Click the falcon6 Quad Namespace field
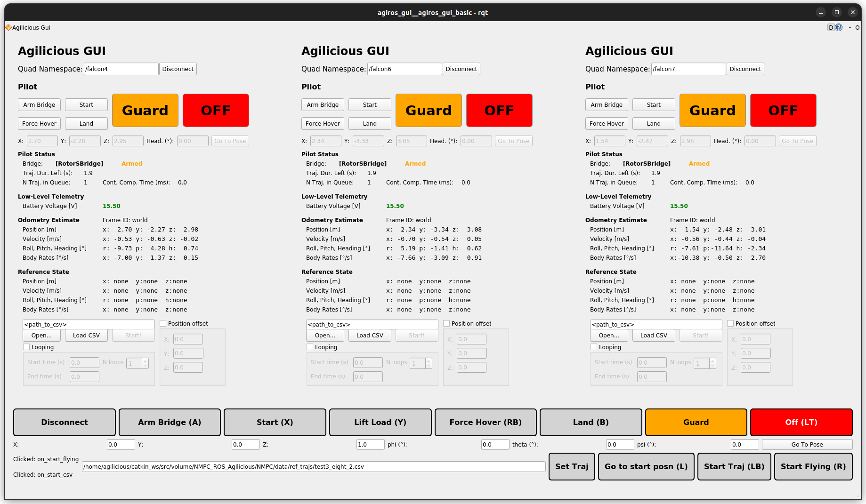866x504 pixels. pyautogui.click(x=404, y=69)
